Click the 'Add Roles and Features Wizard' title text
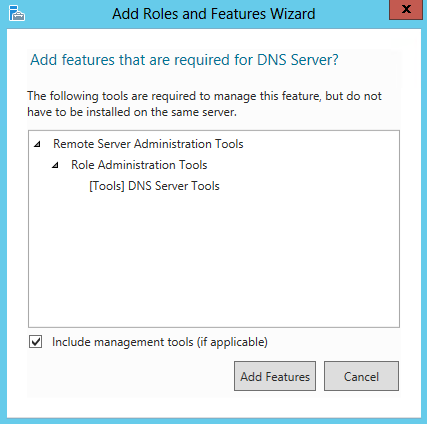 214,14
